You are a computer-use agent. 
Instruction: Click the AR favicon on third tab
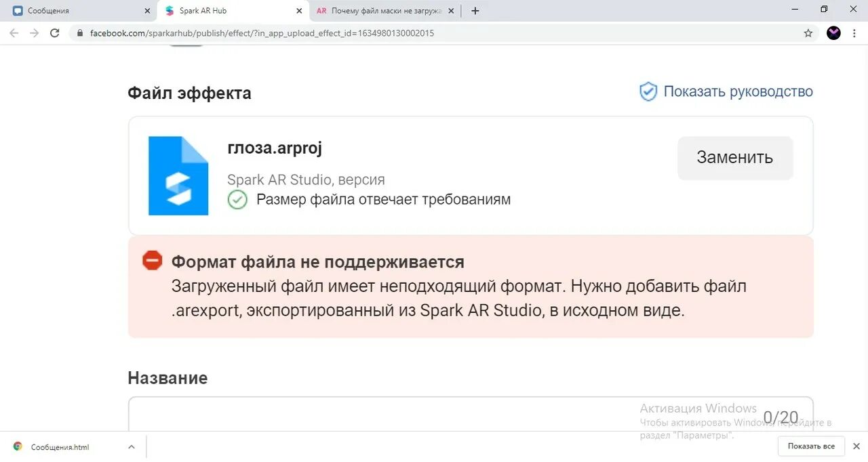coord(321,11)
